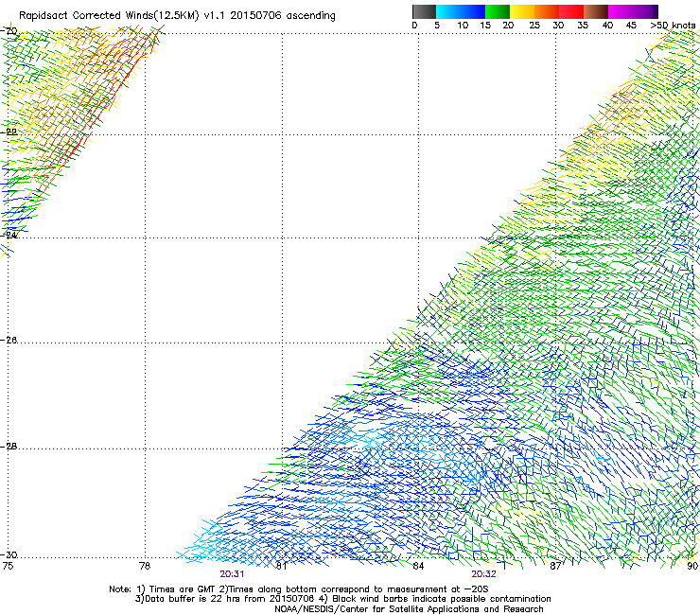Click the purple '20:31' swath time label

point(232,574)
